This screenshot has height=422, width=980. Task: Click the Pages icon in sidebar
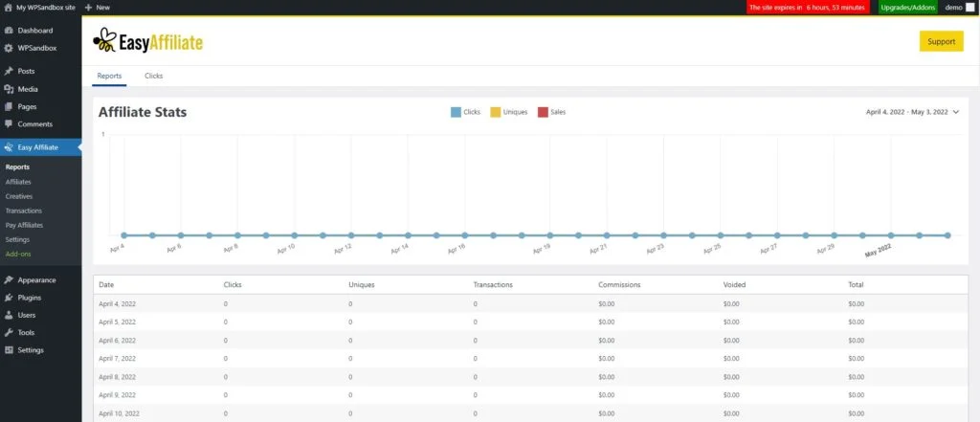pyautogui.click(x=9, y=107)
